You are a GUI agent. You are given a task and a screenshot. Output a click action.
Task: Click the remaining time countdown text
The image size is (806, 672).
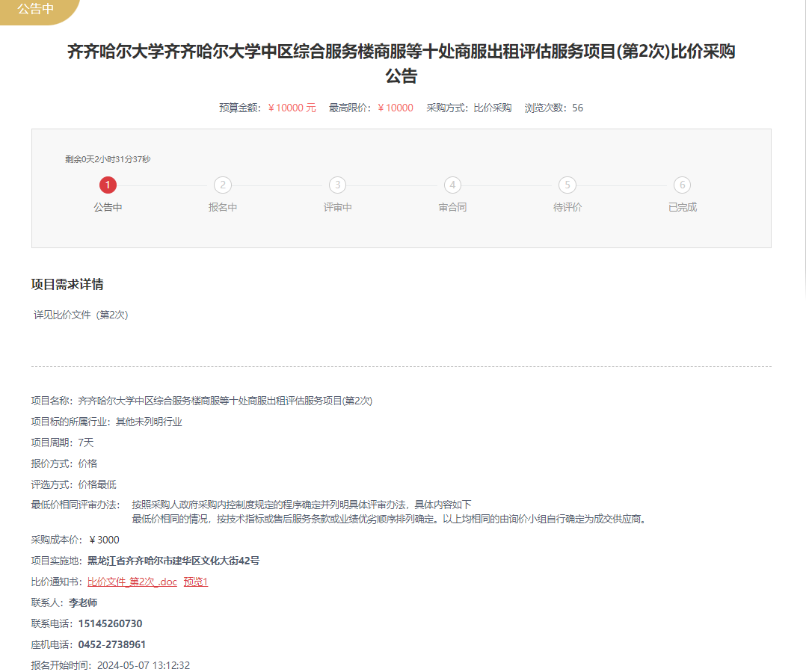click(108, 159)
